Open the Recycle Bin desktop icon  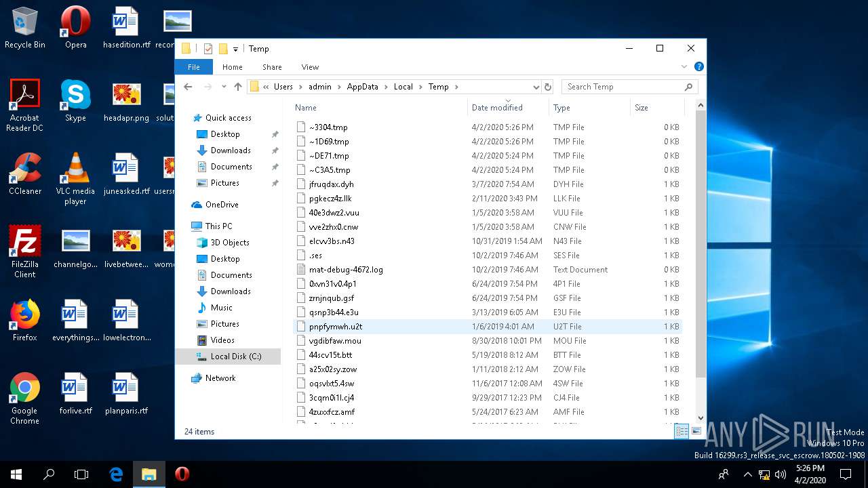(25, 28)
